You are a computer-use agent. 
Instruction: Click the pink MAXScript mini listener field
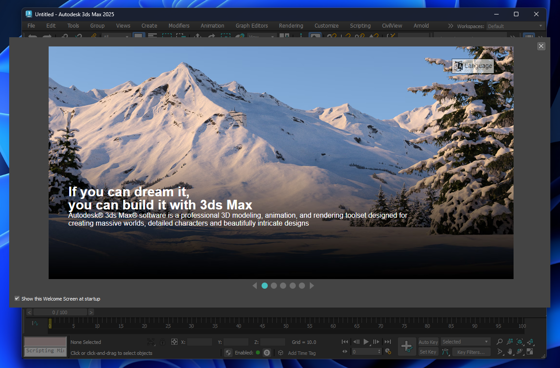[x=45, y=342]
